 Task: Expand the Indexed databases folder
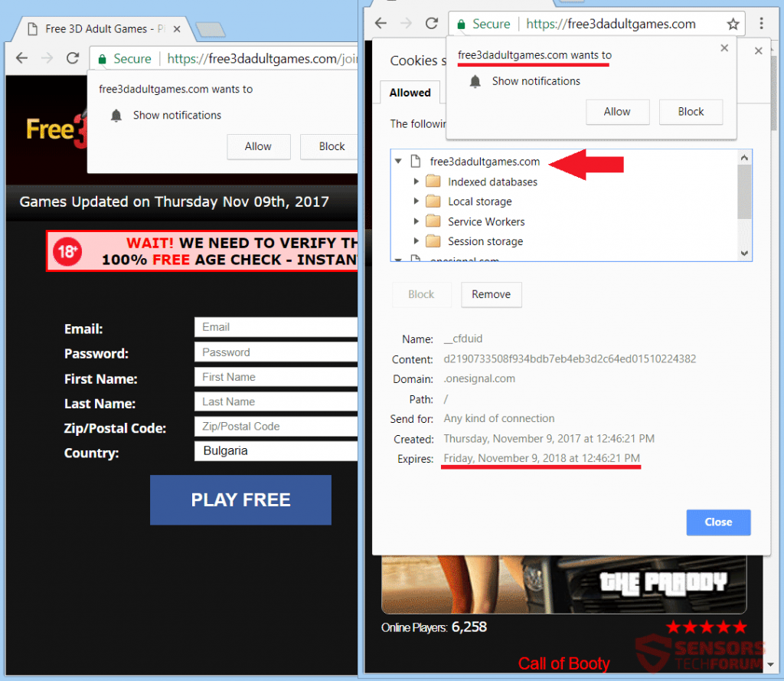[x=416, y=182]
